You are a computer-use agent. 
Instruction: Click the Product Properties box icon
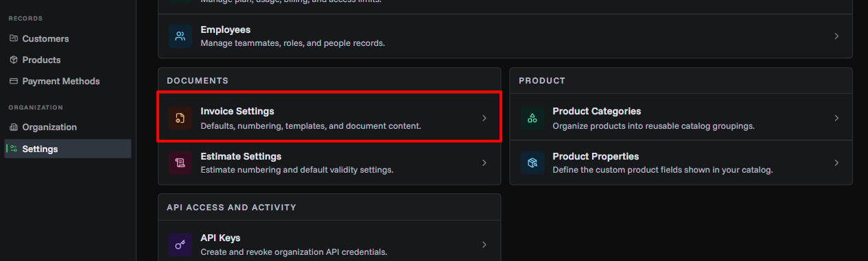click(x=532, y=163)
